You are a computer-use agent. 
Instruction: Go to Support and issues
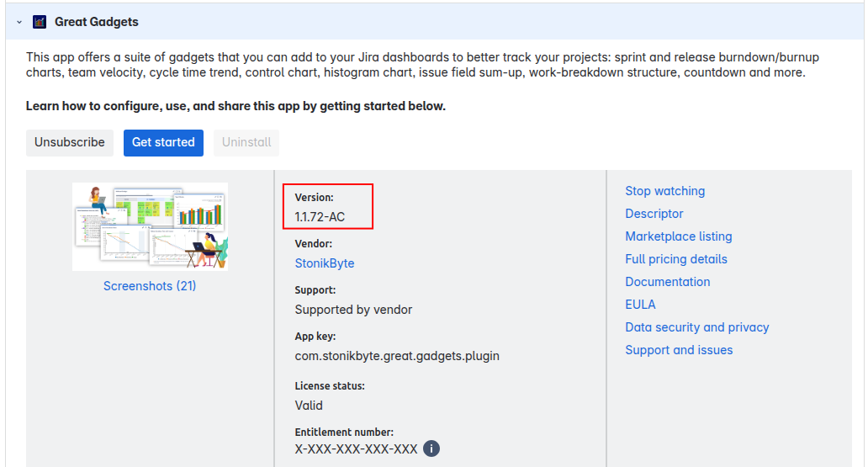(x=679, y=350)
